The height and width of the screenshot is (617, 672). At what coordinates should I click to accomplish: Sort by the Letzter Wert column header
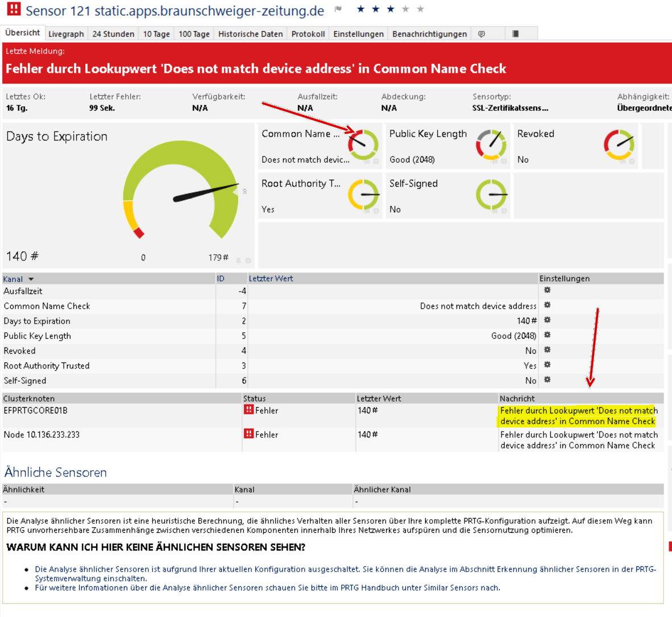pos(271,279)
